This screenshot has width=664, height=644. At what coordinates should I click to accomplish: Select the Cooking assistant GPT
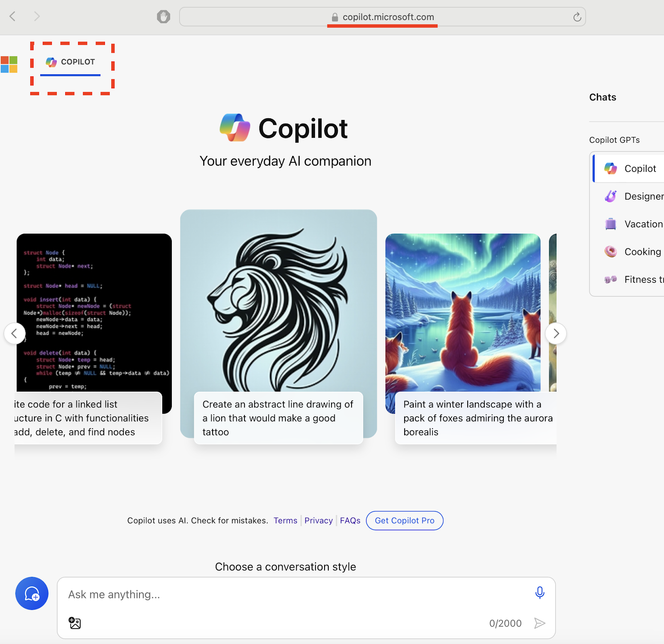tap(628, 252)
